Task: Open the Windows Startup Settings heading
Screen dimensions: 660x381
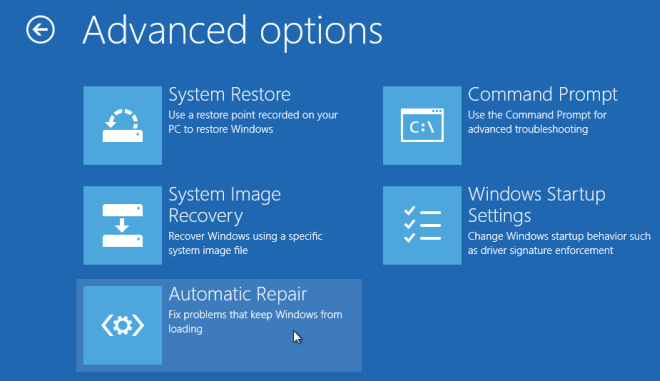Action: coord(537,205)
